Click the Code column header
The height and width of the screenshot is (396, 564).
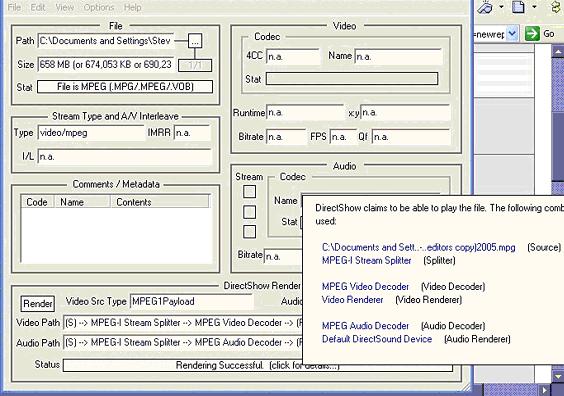coord(37,202)
